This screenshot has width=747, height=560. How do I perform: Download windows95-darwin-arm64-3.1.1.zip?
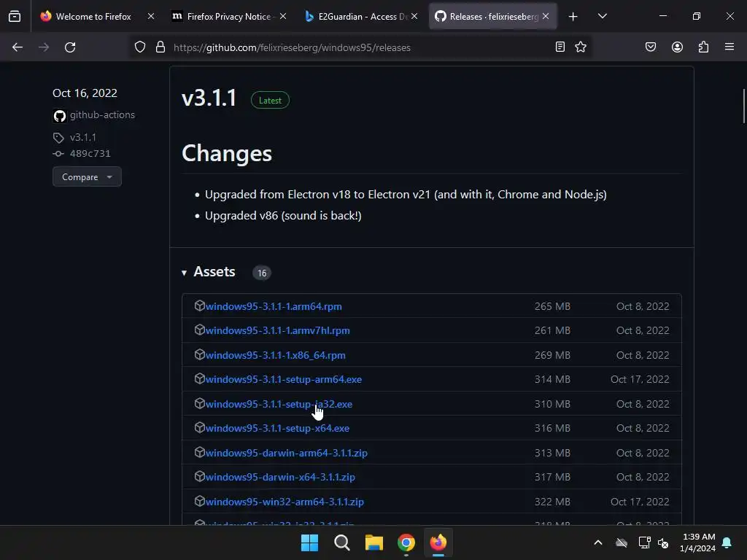[286, 453]
